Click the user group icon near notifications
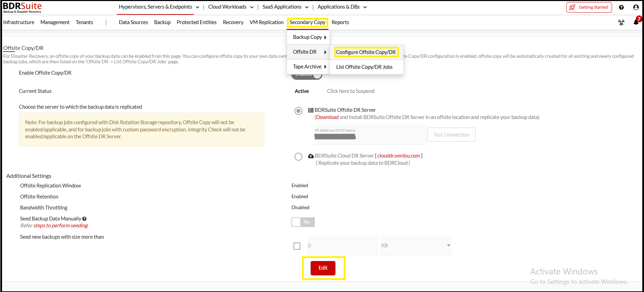 [x=621, y=22]
